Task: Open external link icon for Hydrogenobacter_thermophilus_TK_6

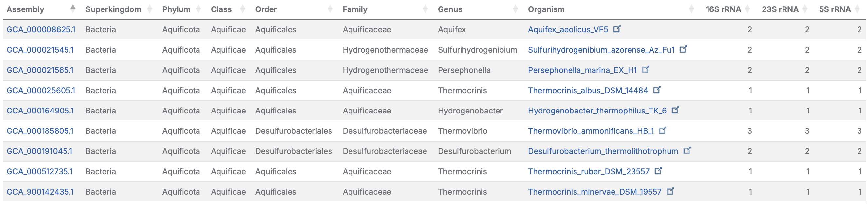Action: tap(675, 110)
